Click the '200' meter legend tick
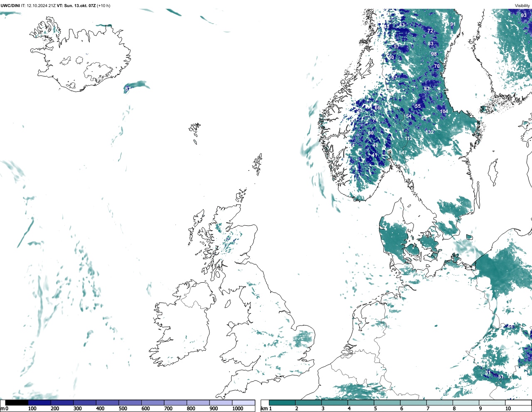This screenshot has width=532, height=412. [54, 409]
